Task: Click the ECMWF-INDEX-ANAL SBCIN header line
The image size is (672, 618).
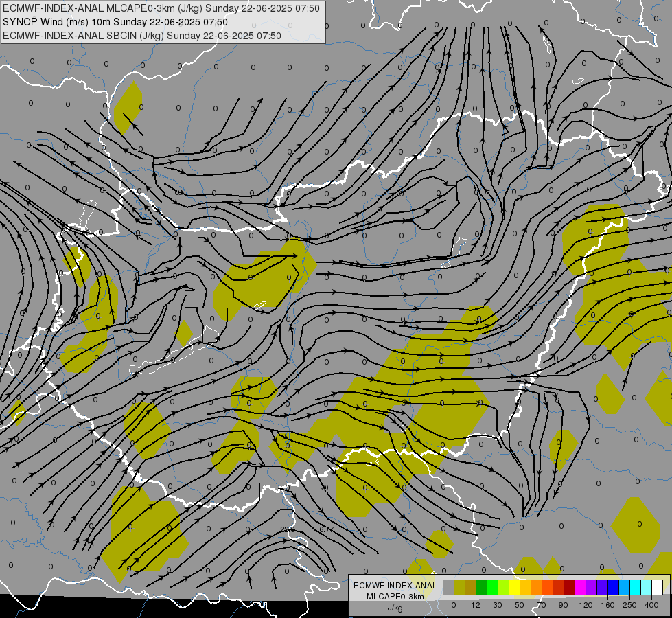Action: pyautogui.click(x=142, y=36)
